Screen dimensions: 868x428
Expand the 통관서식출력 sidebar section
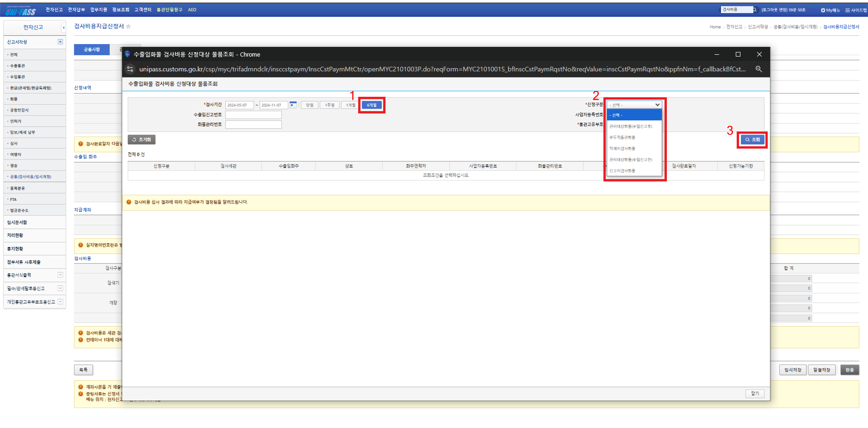click(60, 275)
